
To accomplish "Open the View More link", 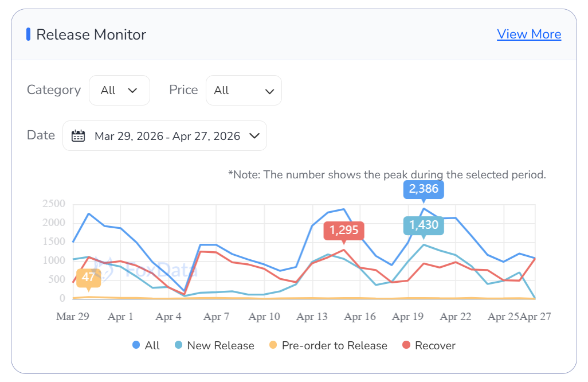I will [x=529, y=34].
